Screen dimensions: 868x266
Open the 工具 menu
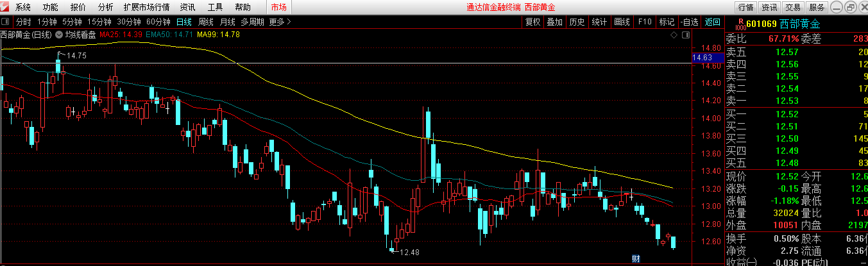coord(216,7)
